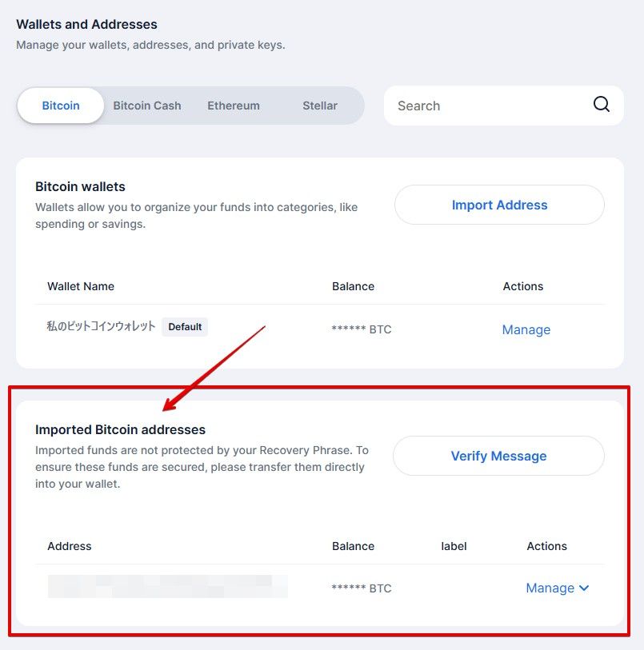Click the Wallet Name column header
This screenshot has height=650, width=644.
[81, 286]
